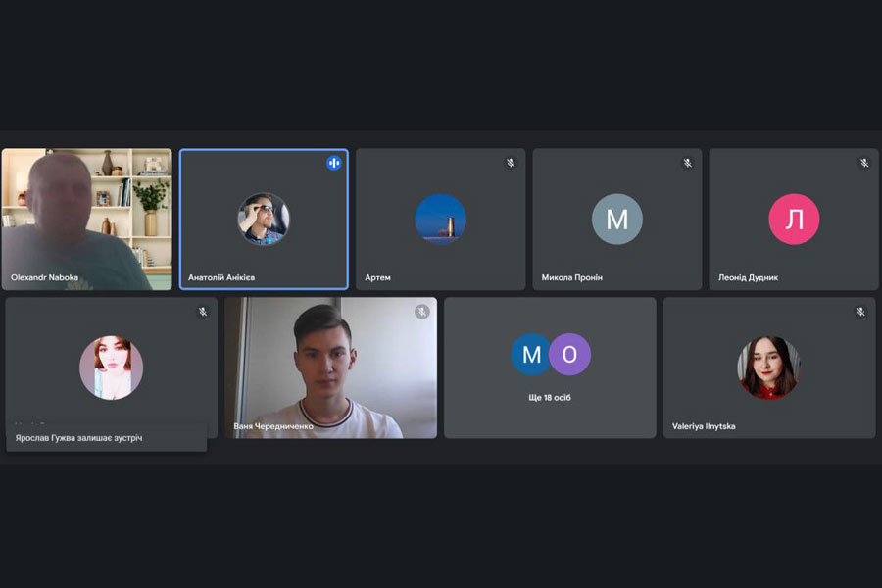
Task: Click the name label 'Леонід Дудник'
Action: [x=748, y=277]
